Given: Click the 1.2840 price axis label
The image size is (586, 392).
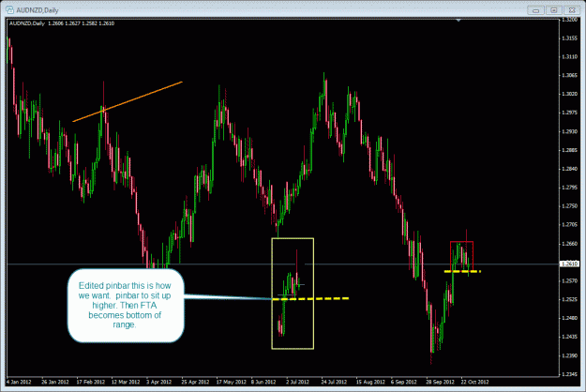Looking at the screenshot, I should [569, 169].
